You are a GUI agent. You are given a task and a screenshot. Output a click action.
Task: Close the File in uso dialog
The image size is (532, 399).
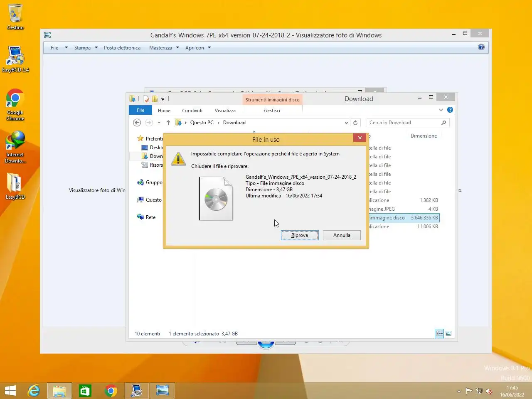tap(360, 138)
